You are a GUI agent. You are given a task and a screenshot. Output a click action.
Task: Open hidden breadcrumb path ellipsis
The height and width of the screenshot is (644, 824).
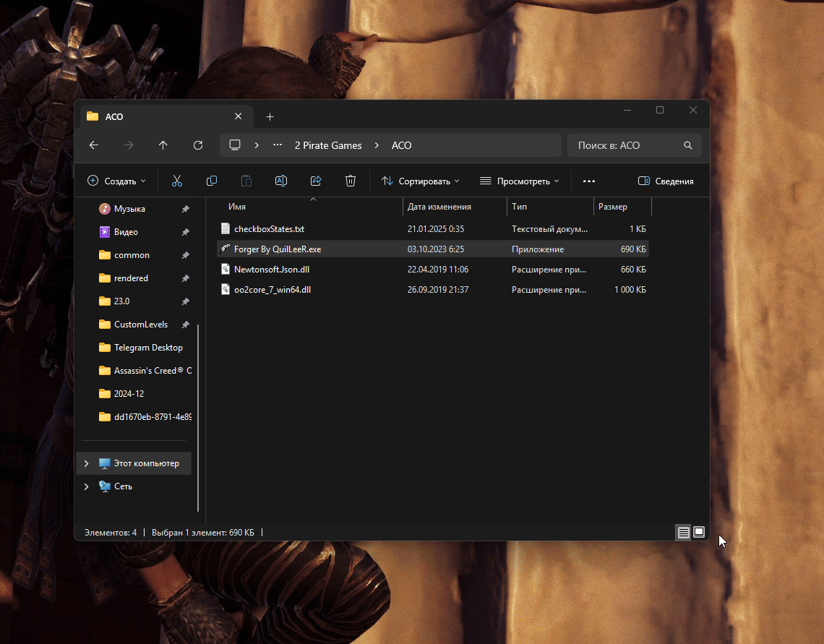coord(278,145)
